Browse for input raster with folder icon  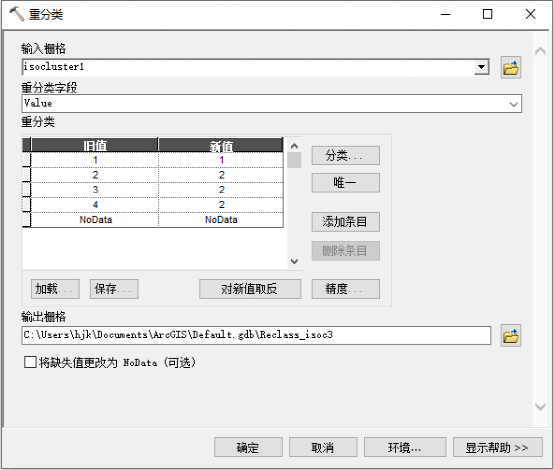(511, 67)
